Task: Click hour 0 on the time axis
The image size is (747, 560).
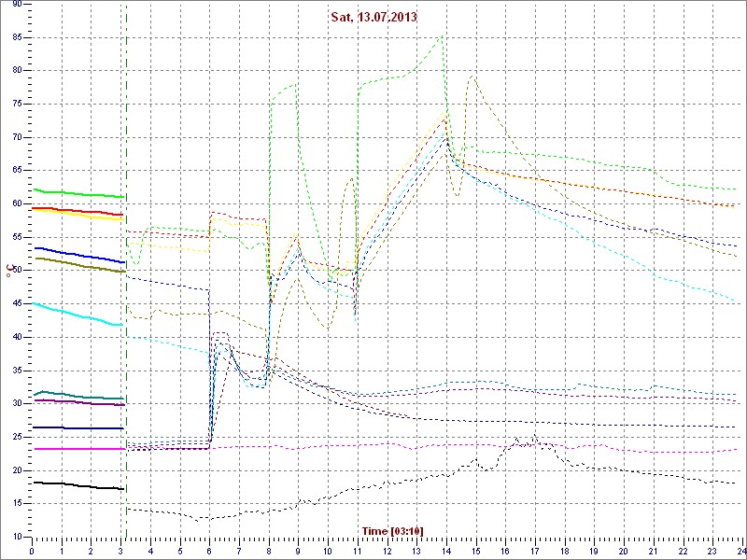Action: (x=32, y=550)
